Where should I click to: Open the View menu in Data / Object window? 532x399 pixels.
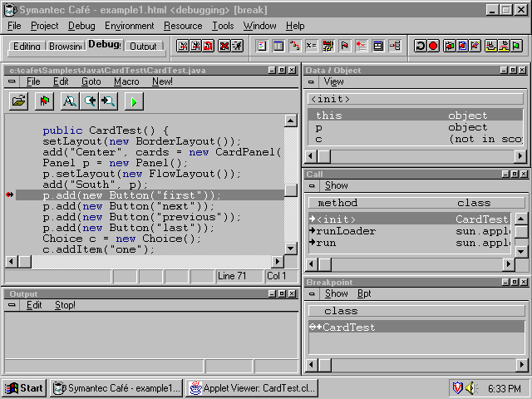point(333,81)
